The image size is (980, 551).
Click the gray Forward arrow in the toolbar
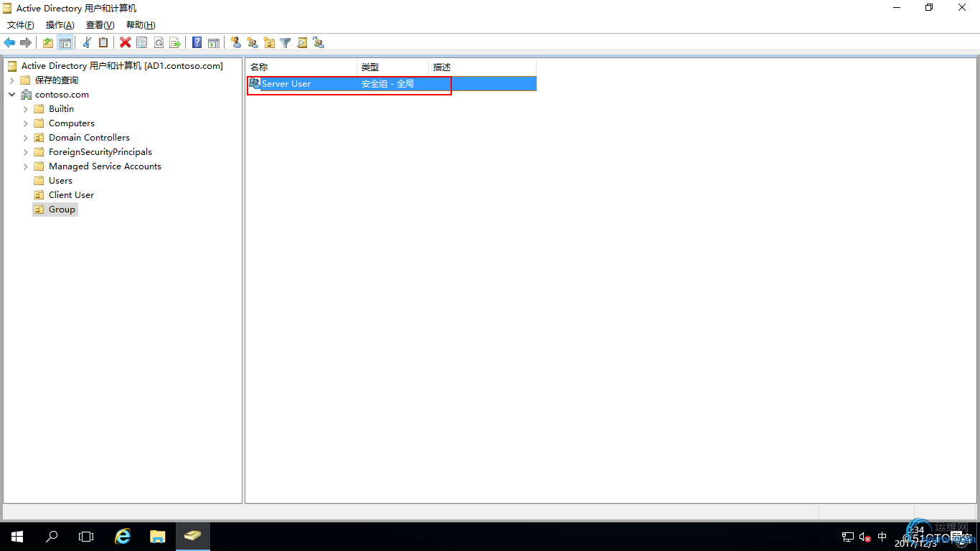26,43
